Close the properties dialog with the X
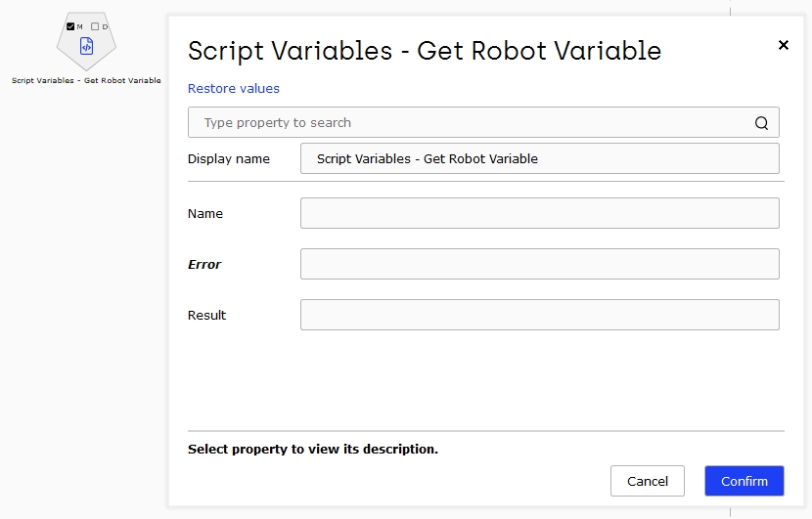The width and height of the screenshot is (812, 519). (x=784, y=45)
